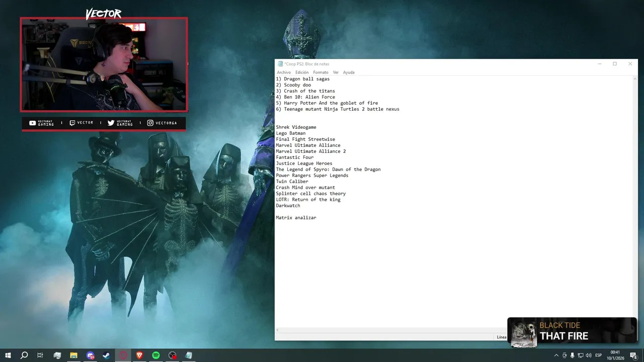Click line 'Twin Caliber'
This screenshot has height=362, width=644.
click(x=292, y=182)
